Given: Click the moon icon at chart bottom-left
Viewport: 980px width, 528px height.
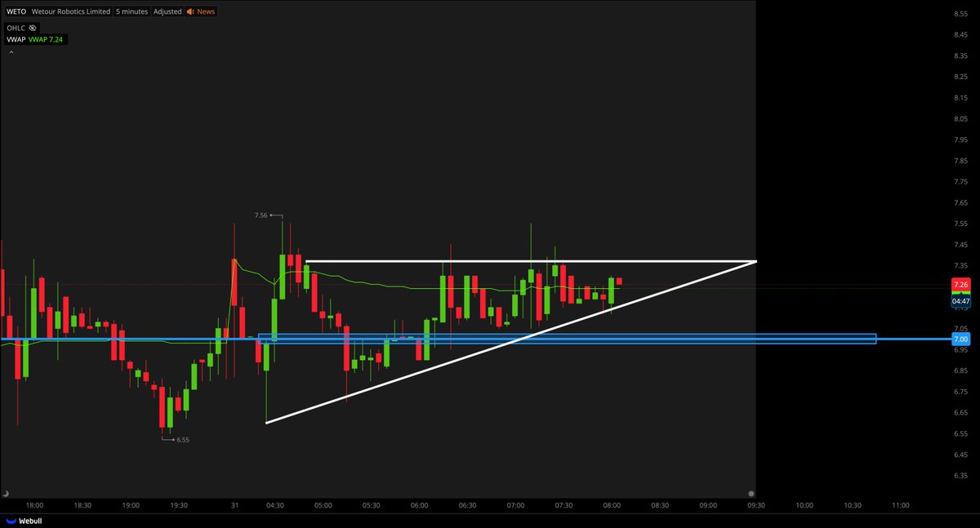Looking at the screenshot, I should (x=6, y=494).
